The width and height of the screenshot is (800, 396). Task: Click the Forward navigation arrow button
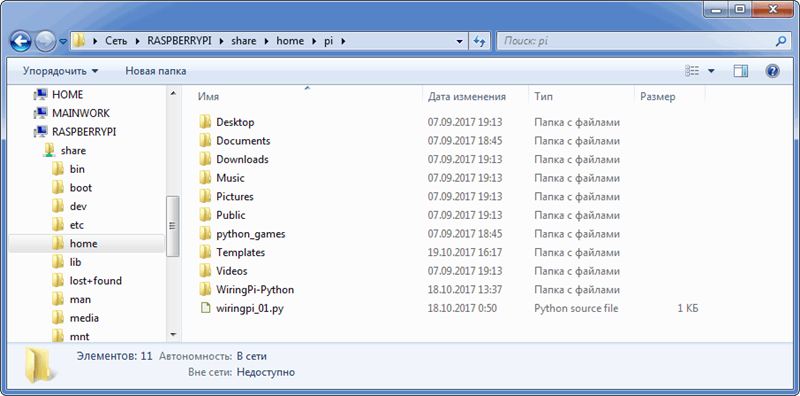point(45,41)
